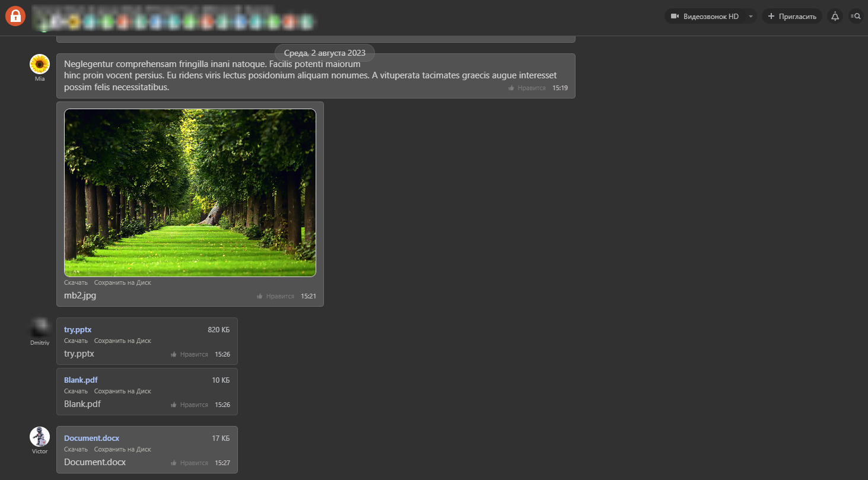This screenshot has height=480, width=868.
Task: Open the try.pptx file link
Action: pos(78,330)
